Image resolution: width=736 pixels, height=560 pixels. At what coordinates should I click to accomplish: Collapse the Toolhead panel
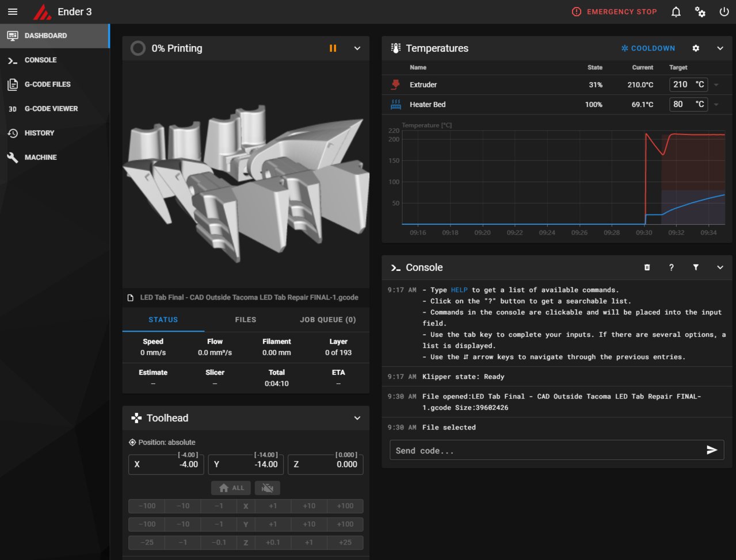point(357,418)
